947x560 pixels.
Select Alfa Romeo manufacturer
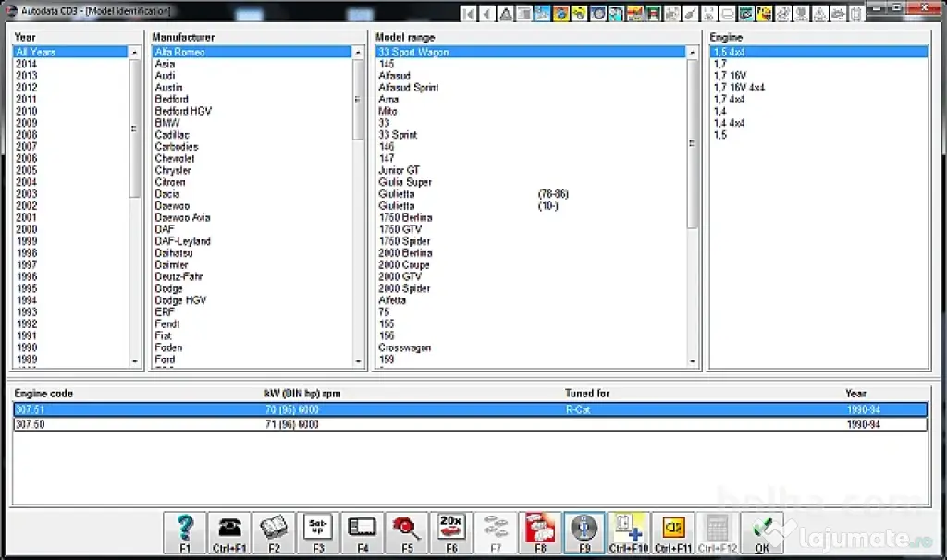click(x=252, y=52)
